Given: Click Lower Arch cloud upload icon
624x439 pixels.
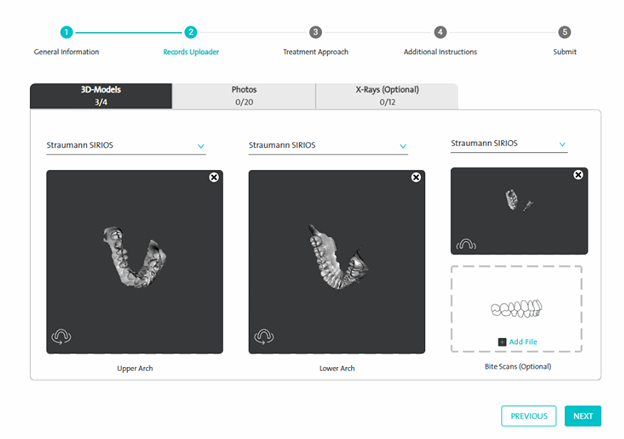Looking at the screenshot, I should (264, 337).
